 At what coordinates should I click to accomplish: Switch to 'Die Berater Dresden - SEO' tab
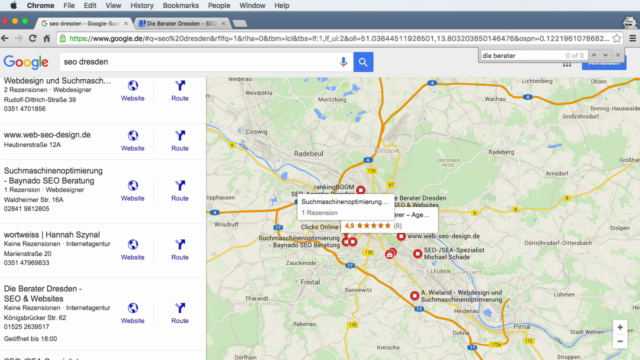pyautogui.click(x=181, y=24)
